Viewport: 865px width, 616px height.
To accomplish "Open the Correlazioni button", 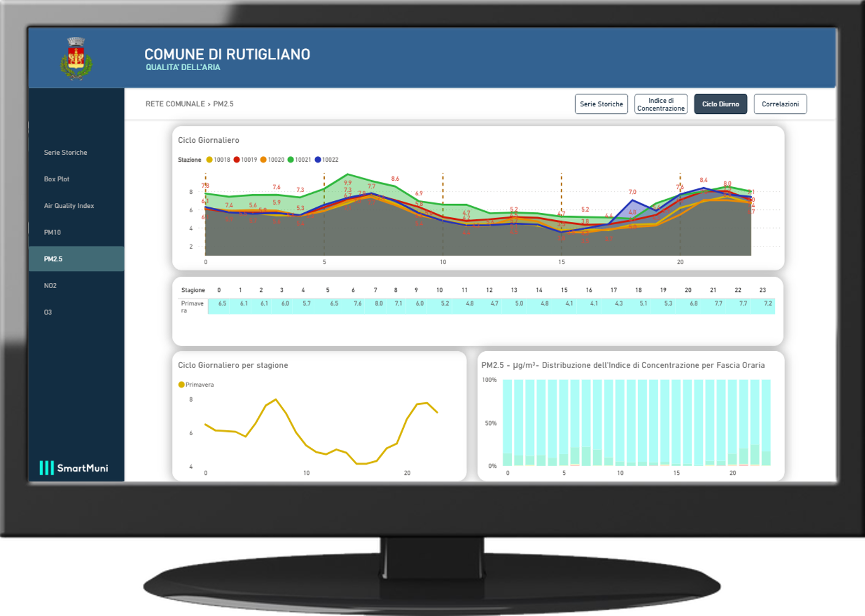I will click(780, 104).
